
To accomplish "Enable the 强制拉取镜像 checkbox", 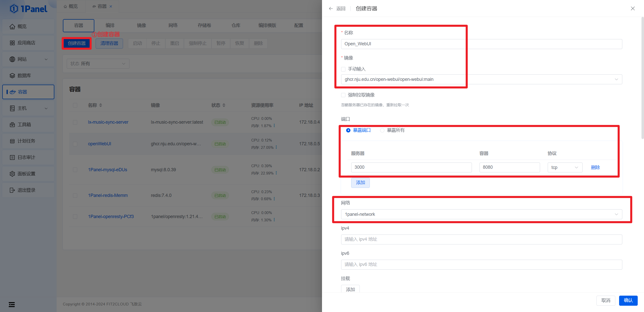I will [343, 95].
